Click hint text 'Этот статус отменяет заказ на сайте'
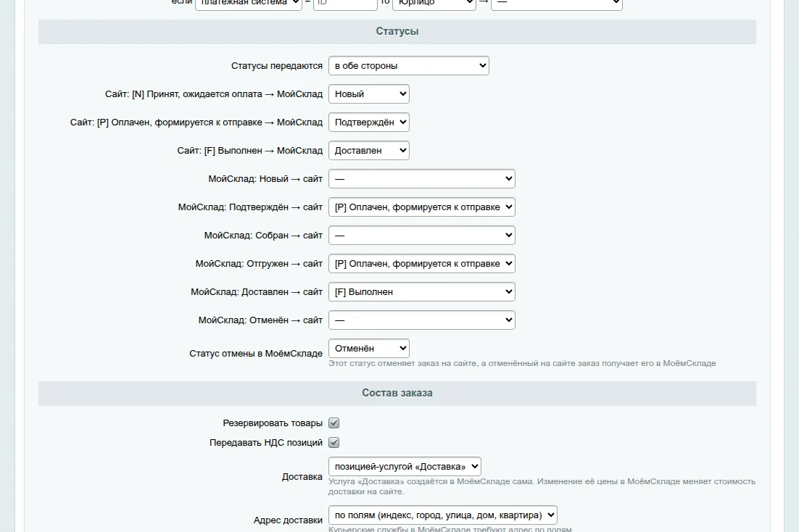The width and height of the screenshot is (799, 532). (x=402, y=363)
